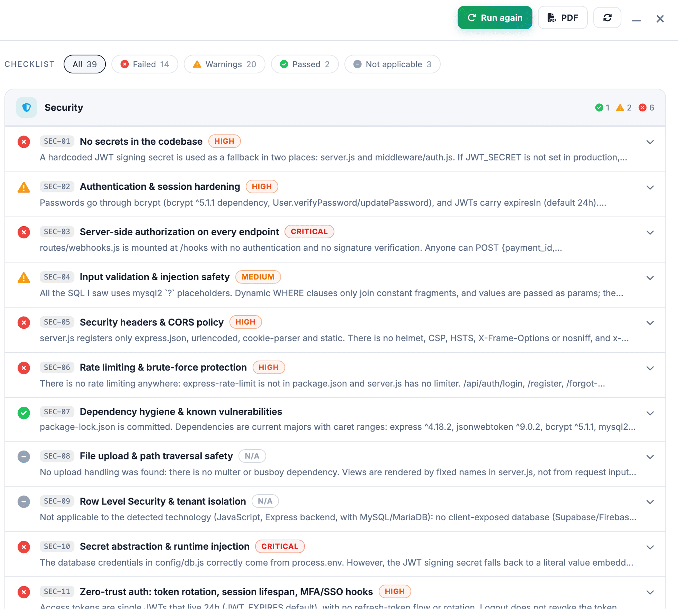
Task: Click the Security section heading
Action: pos(64,107)
